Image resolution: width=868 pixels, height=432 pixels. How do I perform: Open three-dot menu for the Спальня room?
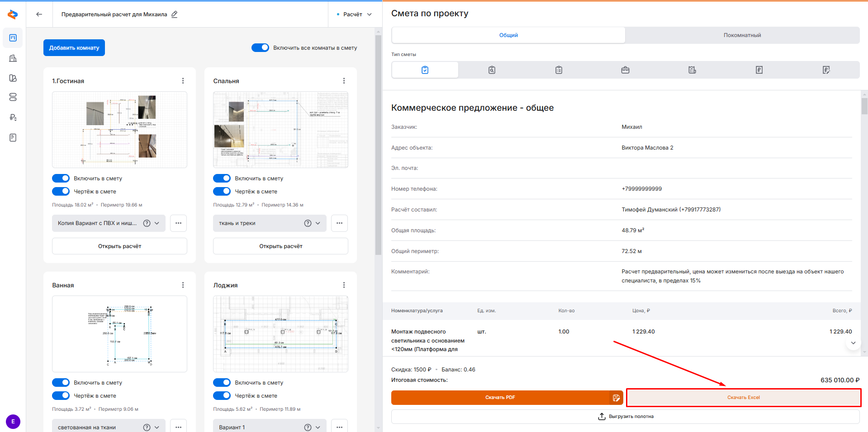click(x=344, y=81)
